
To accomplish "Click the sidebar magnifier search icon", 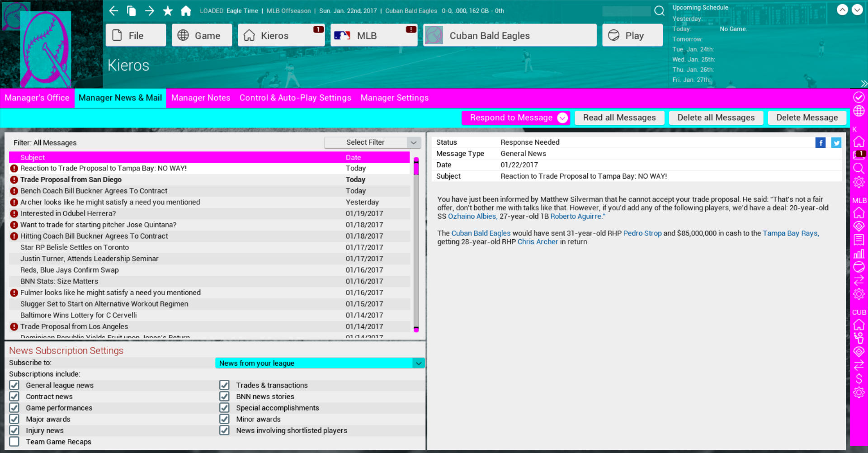I will tap(859, 168).
